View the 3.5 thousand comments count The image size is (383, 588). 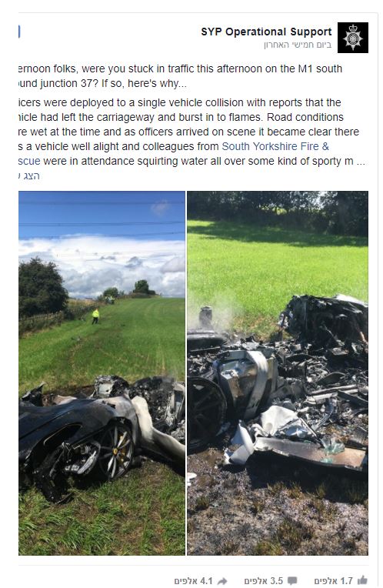(x=264, y=580)
